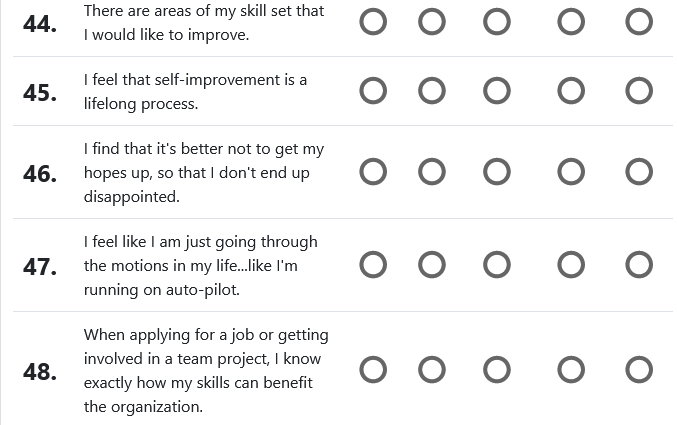Select fifth radio option for question 46

point(639,172)
